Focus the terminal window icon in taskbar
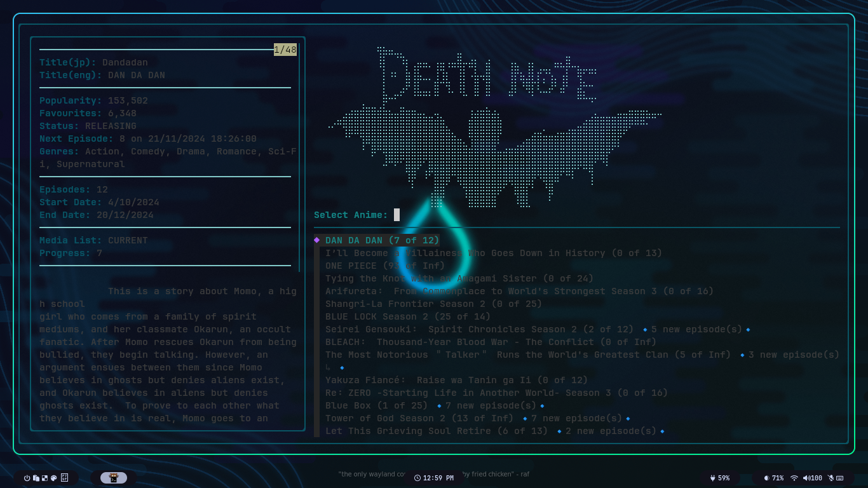Screen dimensions: 868x488 [114, 478]
